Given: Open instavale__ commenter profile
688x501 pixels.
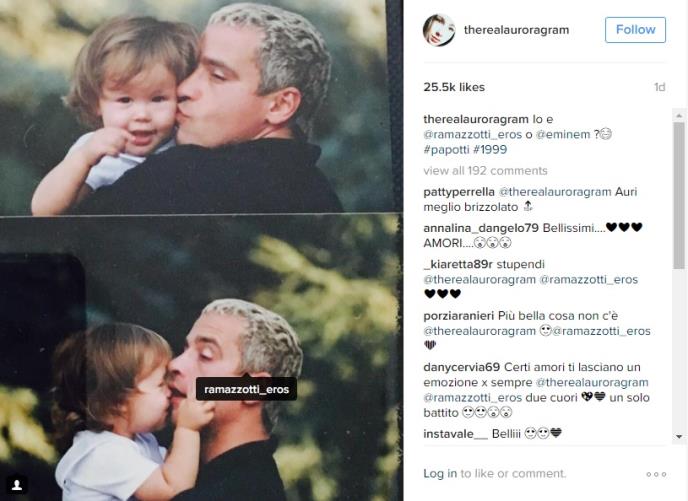Looking at the screenshot, I should 455,434.
